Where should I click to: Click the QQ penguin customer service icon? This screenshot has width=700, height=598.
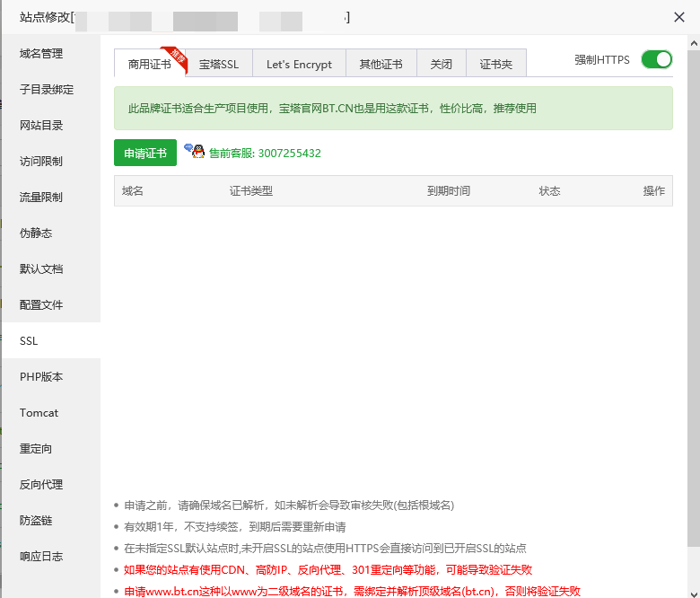point(195,151)
